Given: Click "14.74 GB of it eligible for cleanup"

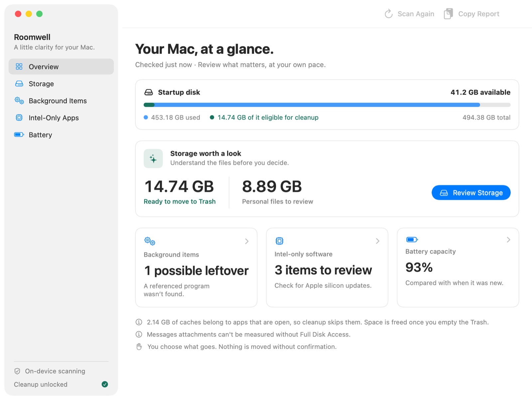Looking at the screenshot, I should point(268,117).
